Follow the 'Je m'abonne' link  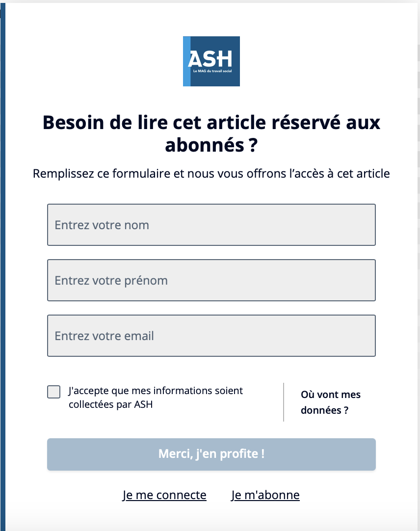click(265, 495)
